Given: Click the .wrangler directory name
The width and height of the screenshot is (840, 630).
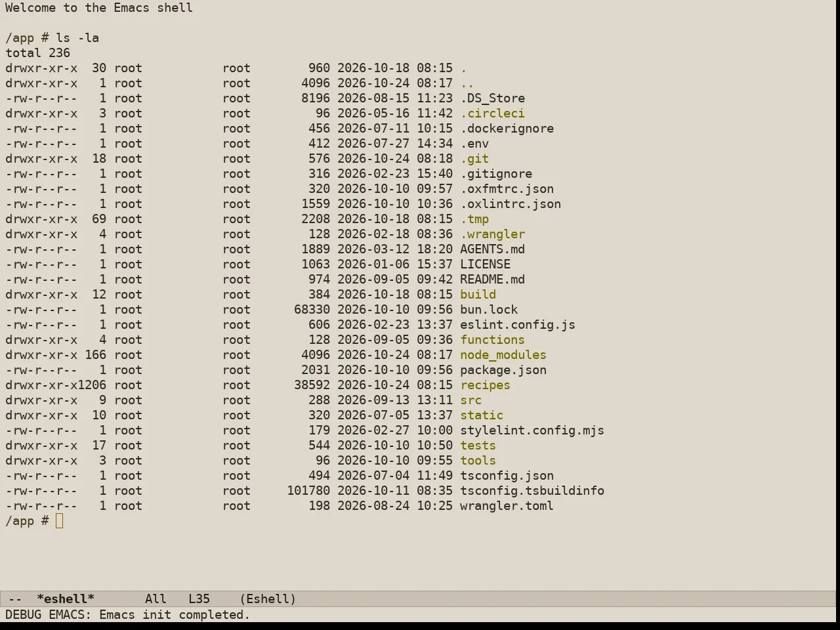Looking at the screenshot, I should [492, 234].
